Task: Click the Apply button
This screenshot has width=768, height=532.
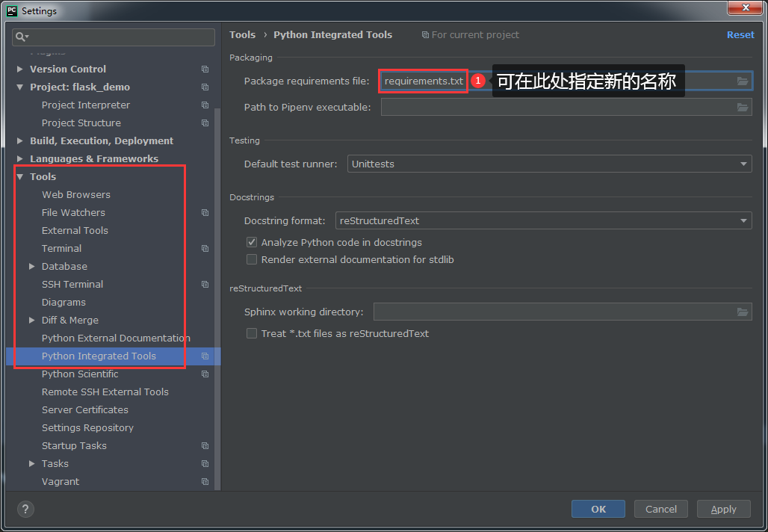Action: tap(723, 509)
